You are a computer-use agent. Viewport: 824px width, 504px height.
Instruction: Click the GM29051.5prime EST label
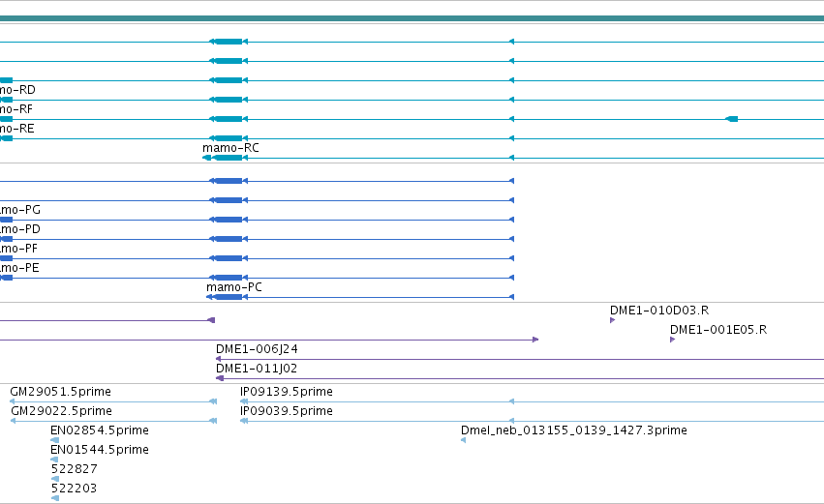[x=60, y=392]
